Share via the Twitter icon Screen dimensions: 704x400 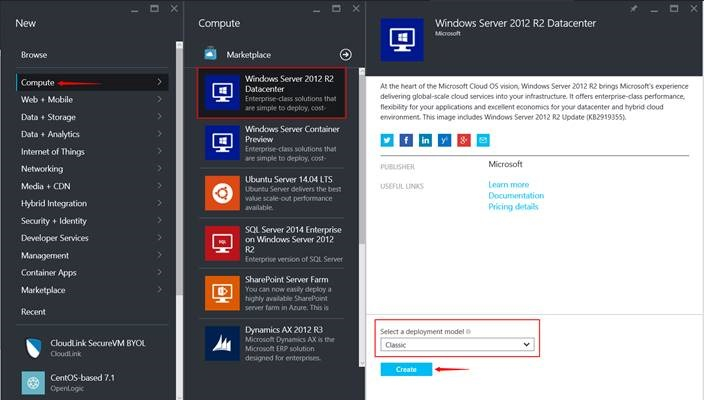coord(388,140)
